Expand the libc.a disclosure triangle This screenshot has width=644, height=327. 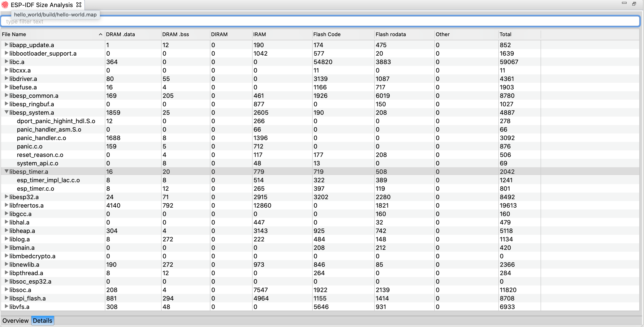pos(7,61)
